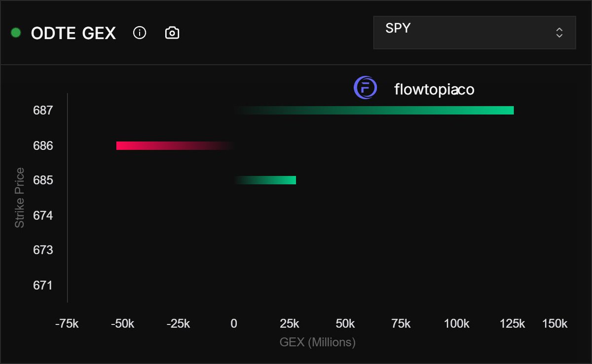The image size is (592, 364).
Task: Open the information circle next to ODTE GEX
Action: (140, 33)
